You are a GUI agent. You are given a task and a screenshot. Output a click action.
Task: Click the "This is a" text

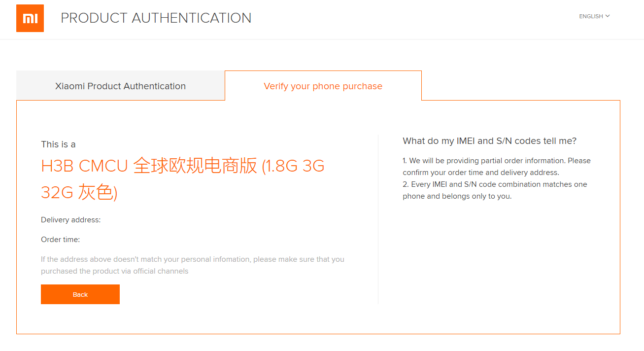pyautogui.click(x=58, y=144)
